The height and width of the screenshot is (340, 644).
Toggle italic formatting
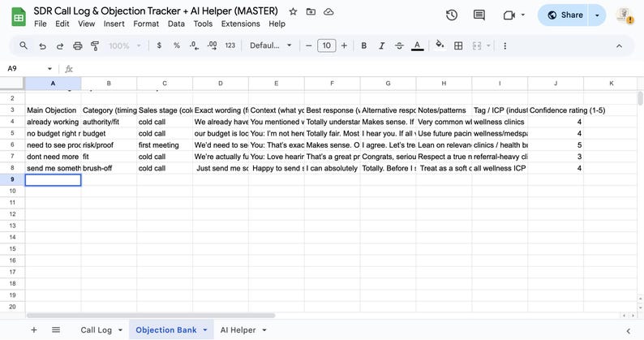(381, 45)
